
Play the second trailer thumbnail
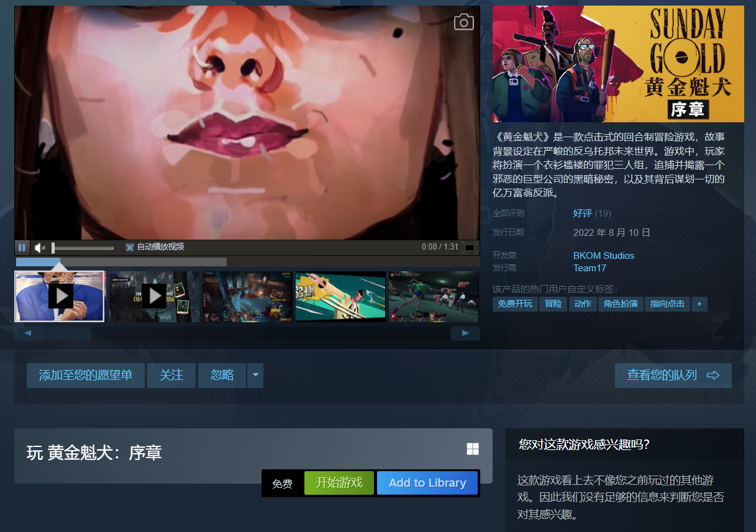click(x=153, y=296)
